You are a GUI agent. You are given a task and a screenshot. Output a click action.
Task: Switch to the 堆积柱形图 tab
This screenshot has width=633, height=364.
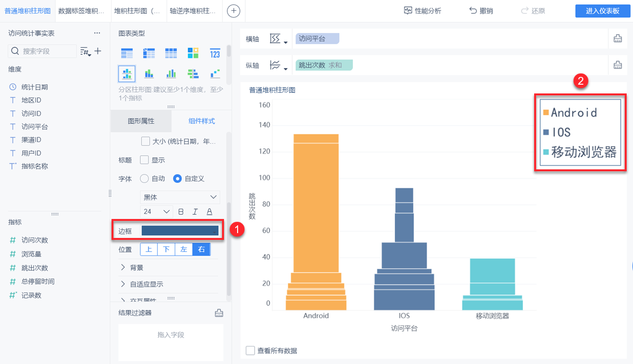tap(138, 11)
